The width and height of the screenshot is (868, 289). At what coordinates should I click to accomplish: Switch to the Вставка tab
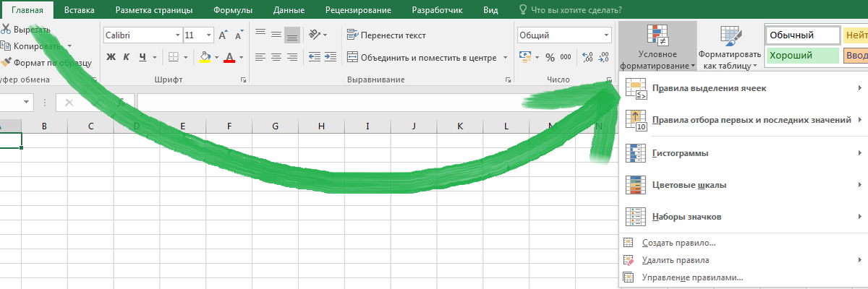(x=79, y=10)
